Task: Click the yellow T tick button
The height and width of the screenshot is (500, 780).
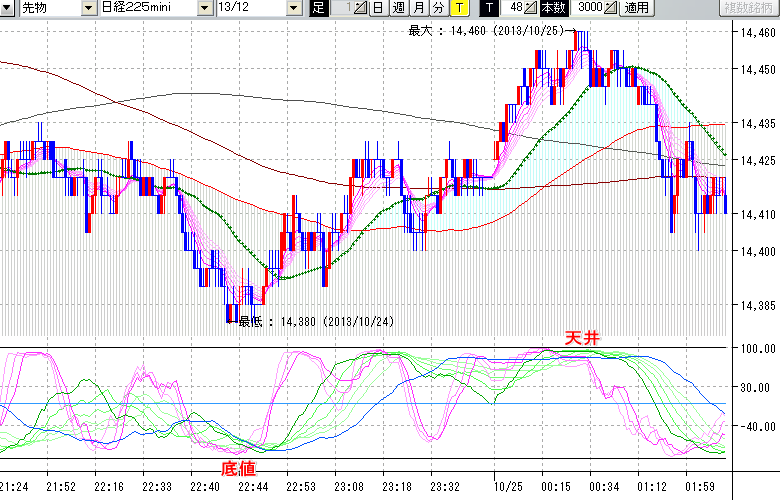Action: point(459,8)
